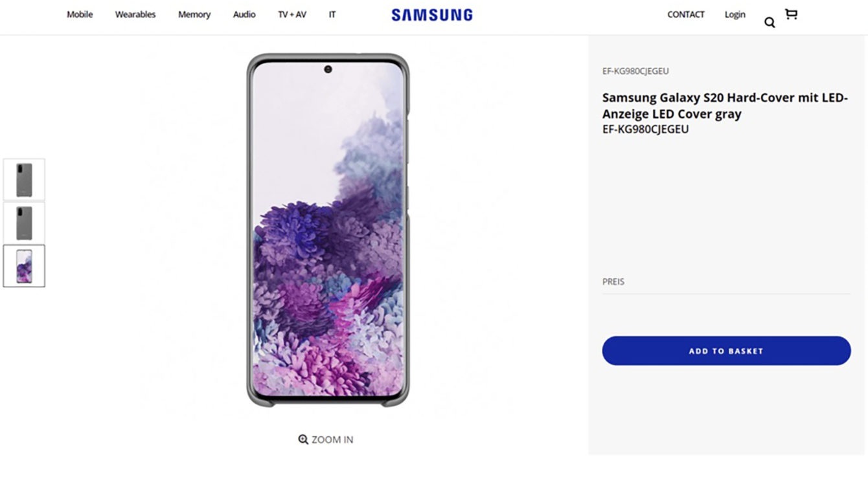Click the product code EF-KG980CJEGEU link
This screenshot has width=868, height=488.
pos(635,71)
